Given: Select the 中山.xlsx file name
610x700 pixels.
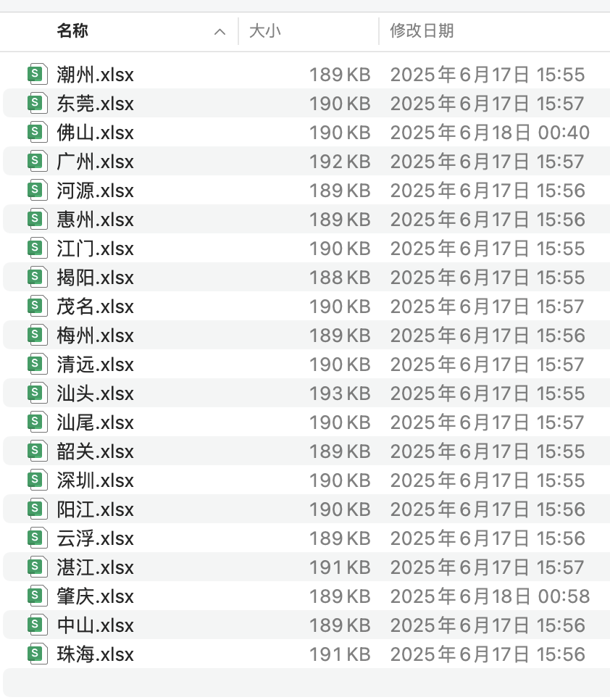Looking at the screenshot, I should (x=95, y=625).
